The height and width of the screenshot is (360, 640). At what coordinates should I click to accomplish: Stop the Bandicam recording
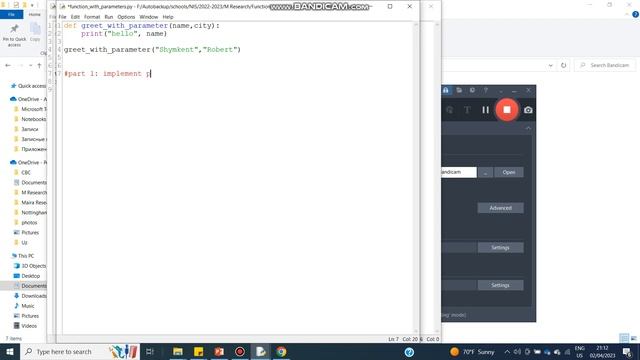507,109
